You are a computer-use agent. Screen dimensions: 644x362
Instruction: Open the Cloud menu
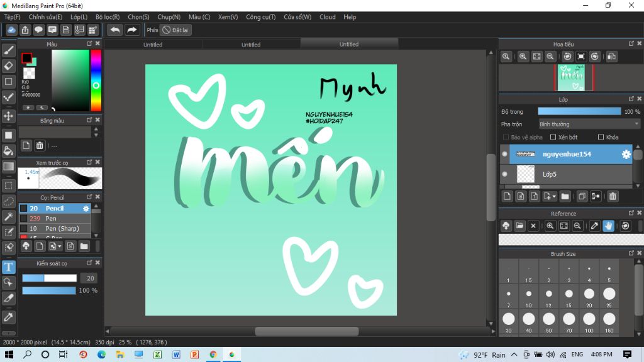[x=327, y=17]
